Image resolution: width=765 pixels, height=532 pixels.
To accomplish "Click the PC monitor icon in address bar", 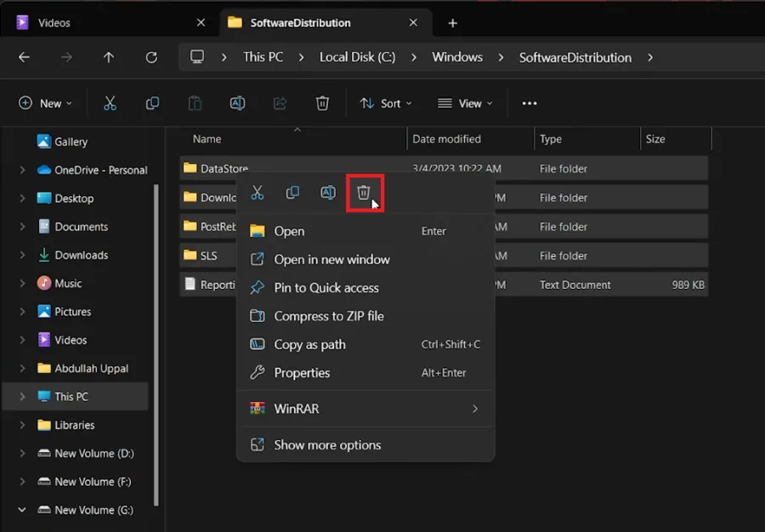I will (x=197, y=57).
